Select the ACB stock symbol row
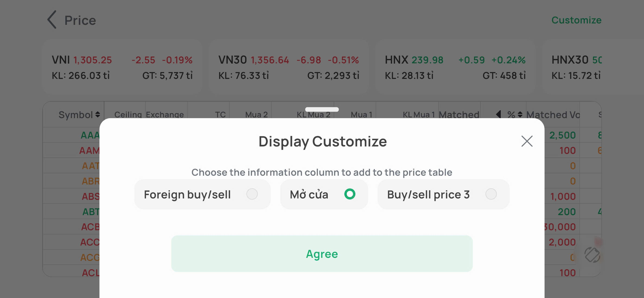This screenshot has width=644, height=298. coord(90,227)
